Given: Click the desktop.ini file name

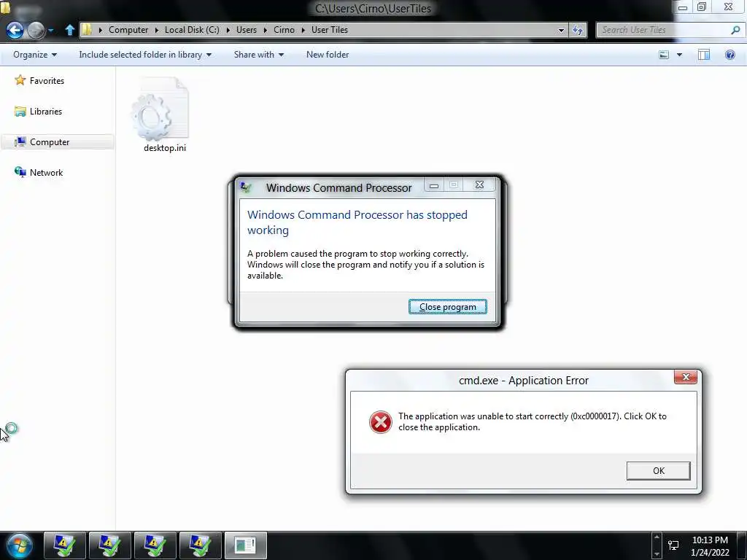Looking at the screenshot, I should point(165,148).
